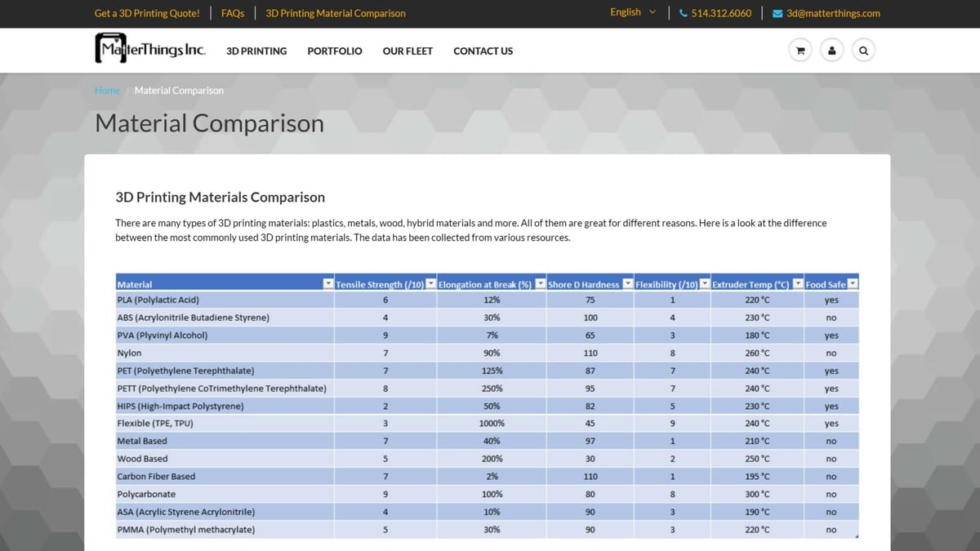Screen dimensions: 980x551
Task: Click the MatterThings Inc. logo
Action: (150, 49)
